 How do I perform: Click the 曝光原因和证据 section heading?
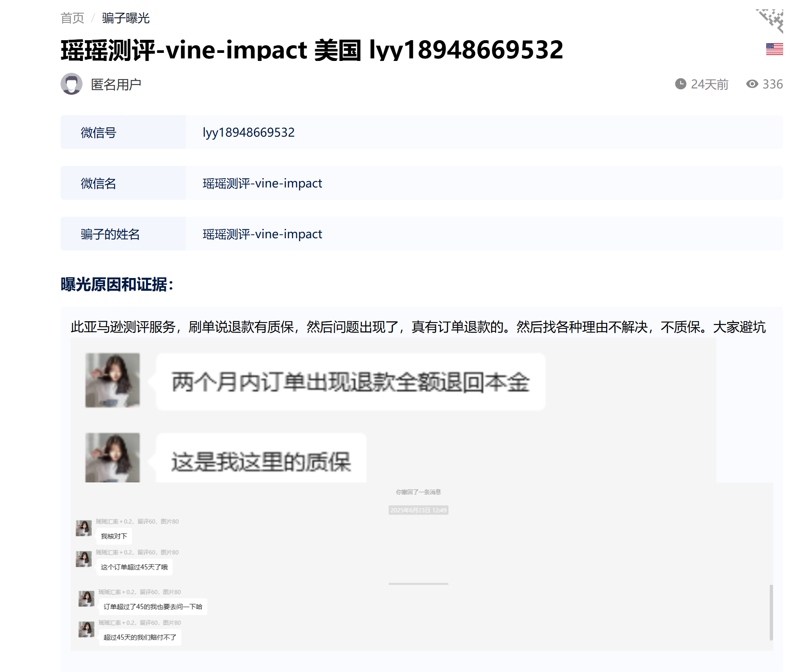(117, 284)
